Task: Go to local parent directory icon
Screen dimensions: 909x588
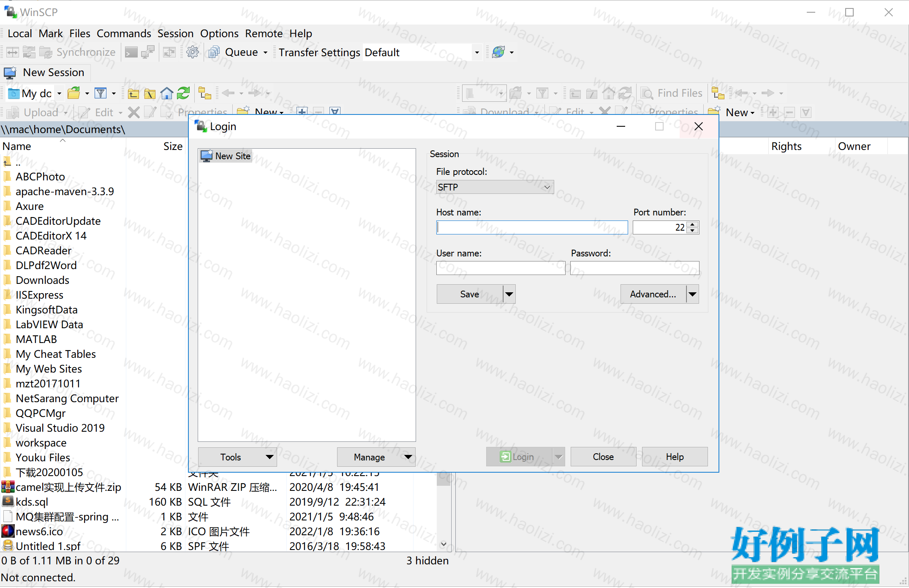Action: (133, 93)
